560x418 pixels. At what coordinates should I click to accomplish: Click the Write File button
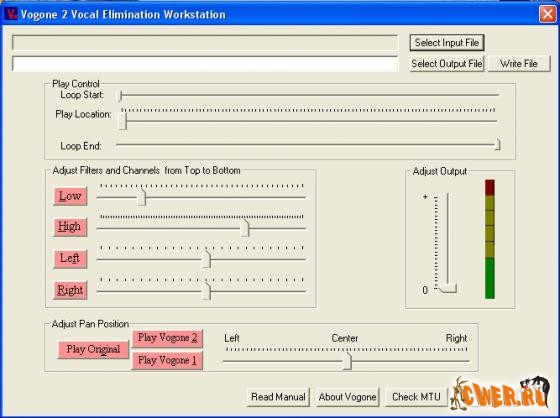pyautogui.click(x=519, y=64)
